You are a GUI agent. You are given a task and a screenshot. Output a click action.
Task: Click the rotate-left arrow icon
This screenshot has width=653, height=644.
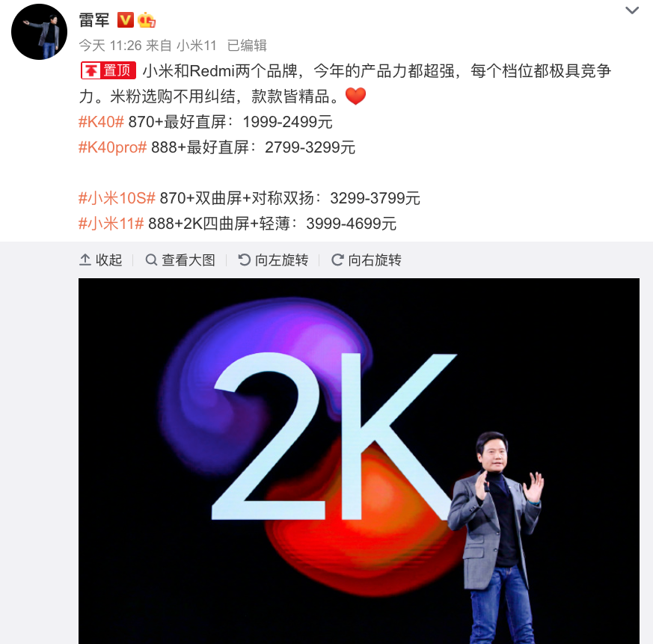coord(244,260)
